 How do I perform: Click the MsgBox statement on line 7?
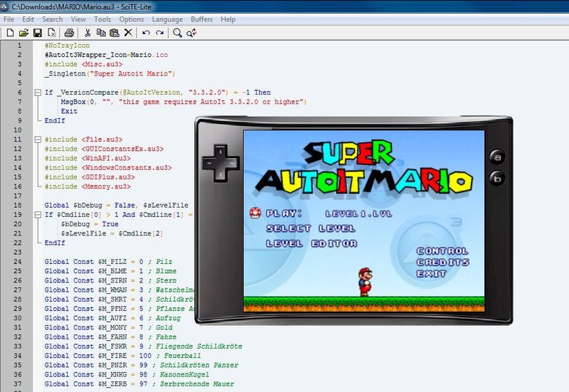(x=184, y=102)
